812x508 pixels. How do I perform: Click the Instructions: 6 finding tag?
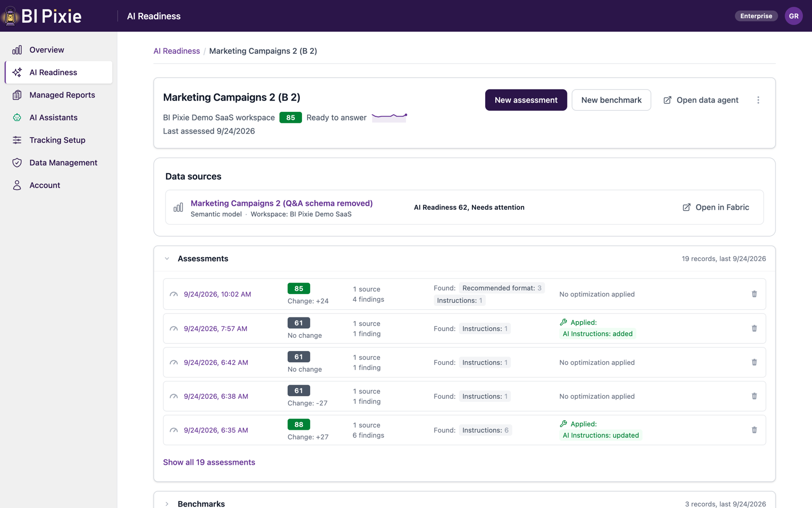[485, 430]
